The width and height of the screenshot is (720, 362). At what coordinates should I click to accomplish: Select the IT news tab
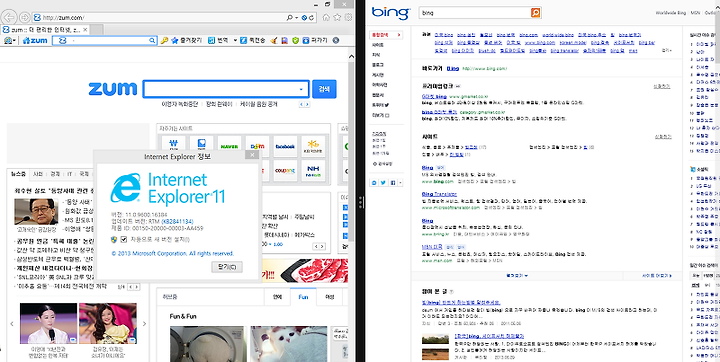[70, 174]
